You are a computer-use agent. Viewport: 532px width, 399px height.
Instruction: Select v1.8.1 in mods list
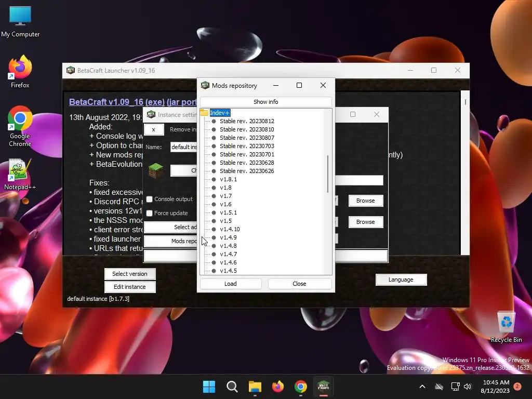(229, 179)
